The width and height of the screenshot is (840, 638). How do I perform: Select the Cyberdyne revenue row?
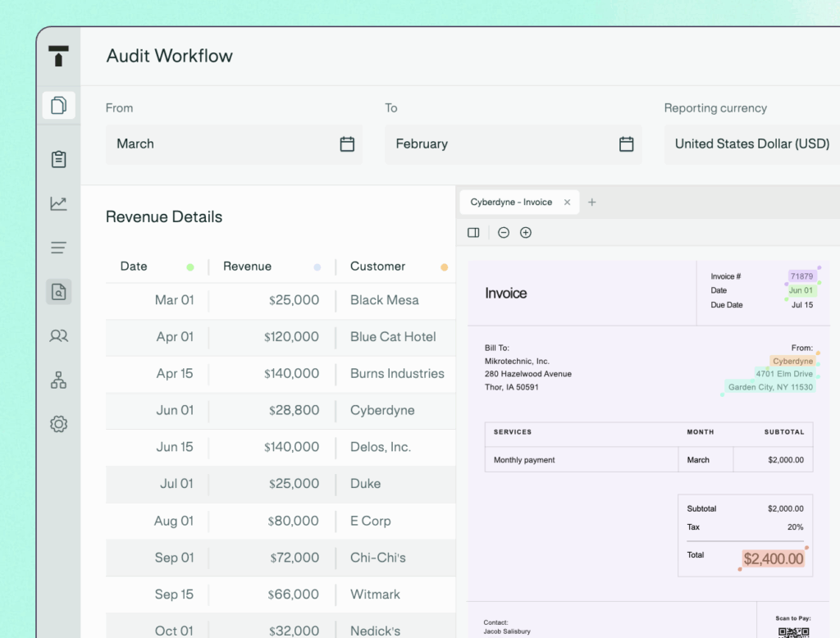click(x=281, y=411)
